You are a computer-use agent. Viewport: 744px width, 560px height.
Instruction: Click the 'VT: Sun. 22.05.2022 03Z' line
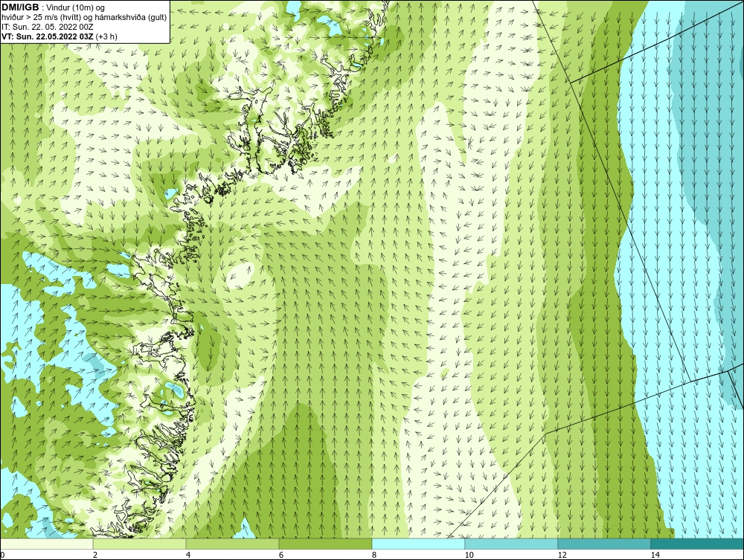point(48,36)
